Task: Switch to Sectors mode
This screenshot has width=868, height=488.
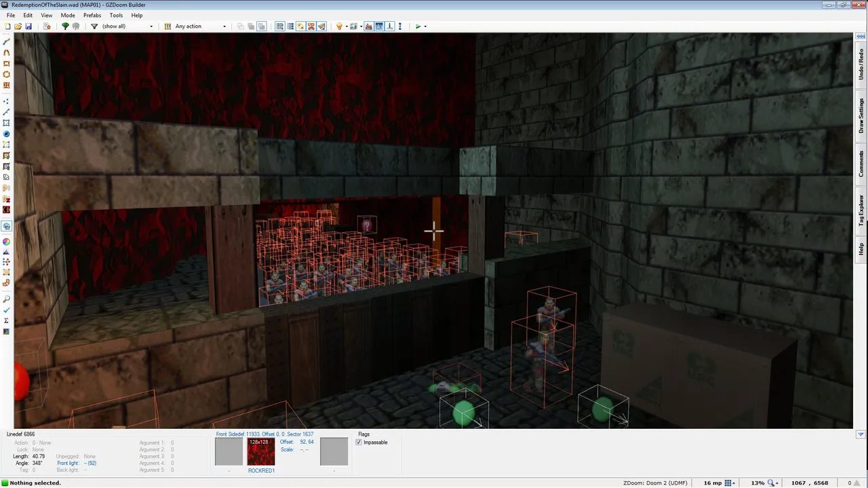Action: coord(7,123)
